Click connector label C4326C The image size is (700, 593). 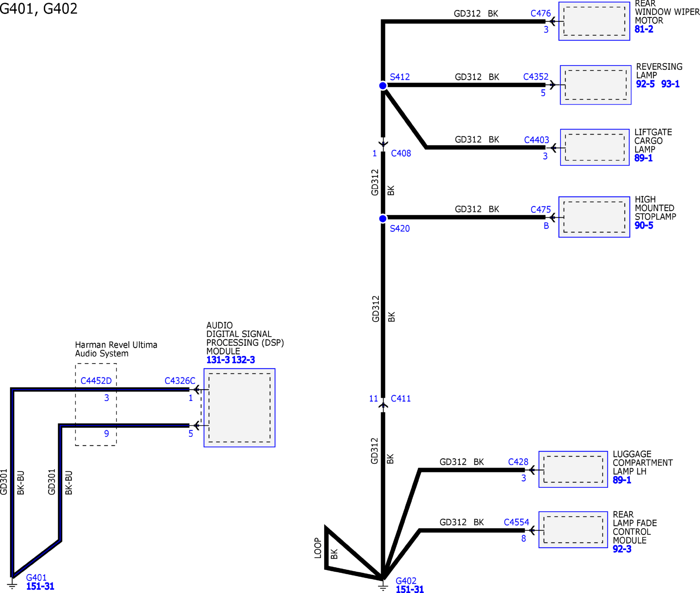(x=180, y=380)
